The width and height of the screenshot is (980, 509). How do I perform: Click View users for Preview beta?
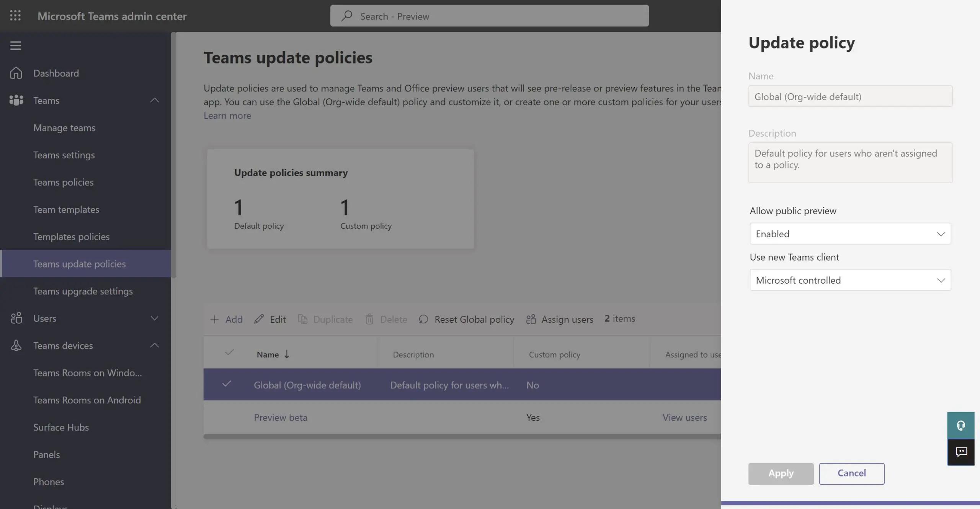[x=685, y=417]
